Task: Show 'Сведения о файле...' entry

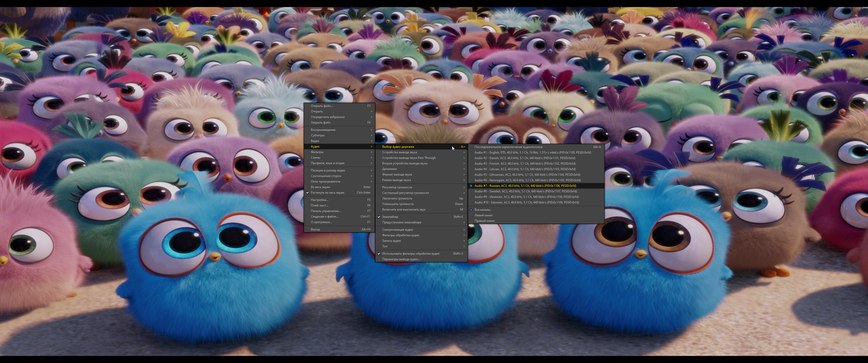Action: pyautogui.click(x=340, y=217)
